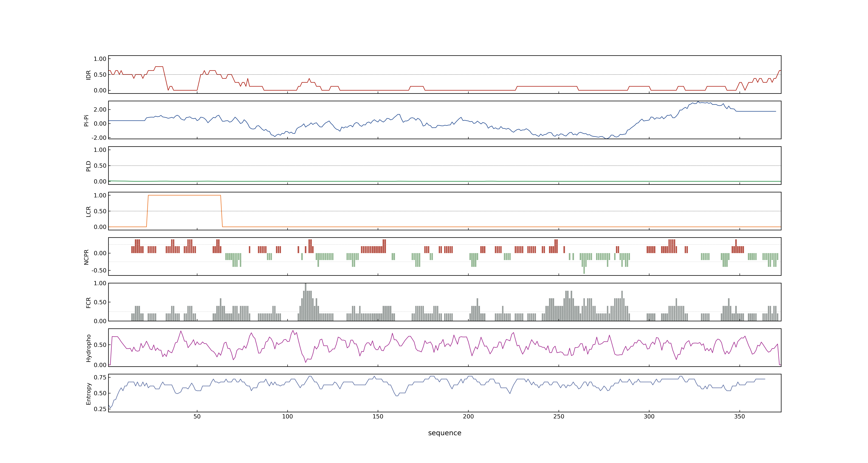Click the IDR y-axis label
The height and width of the screenshot is (463, 868).
click(x=88, y=75)
